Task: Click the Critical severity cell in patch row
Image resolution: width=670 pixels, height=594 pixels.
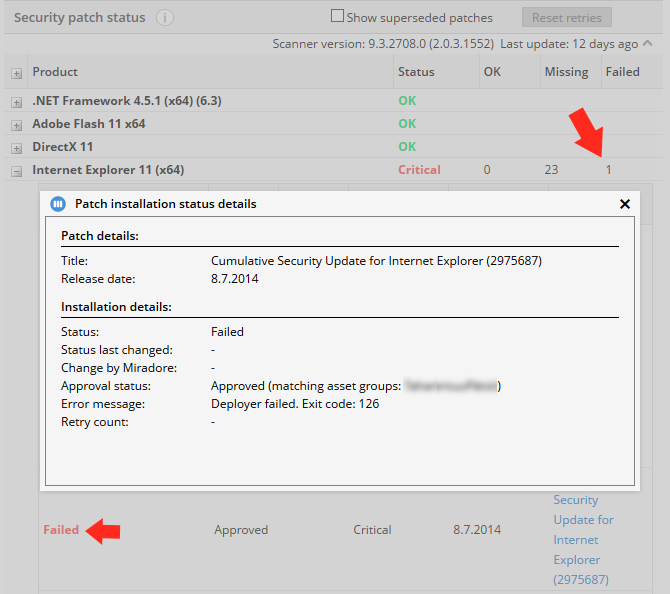Action: tap(372, 530)
